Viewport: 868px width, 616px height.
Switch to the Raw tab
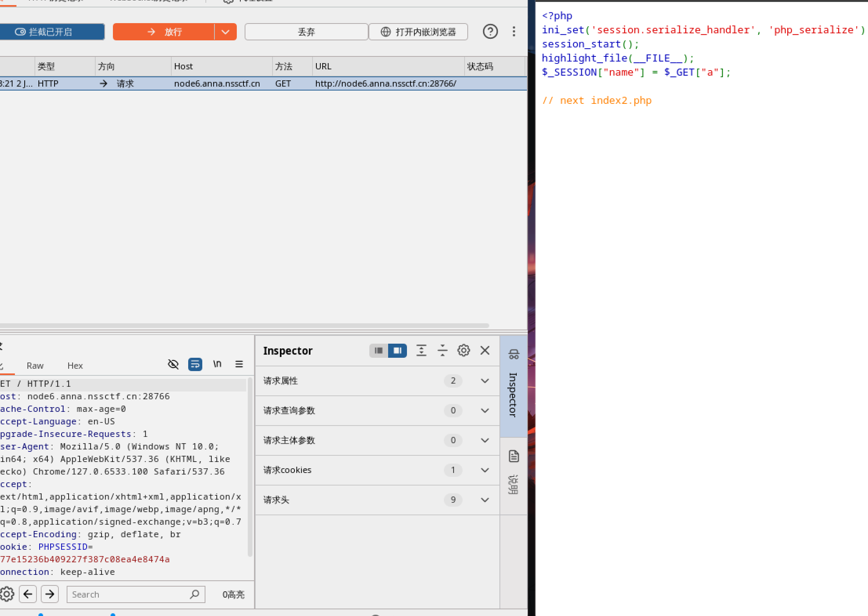[x=35, y=366]
